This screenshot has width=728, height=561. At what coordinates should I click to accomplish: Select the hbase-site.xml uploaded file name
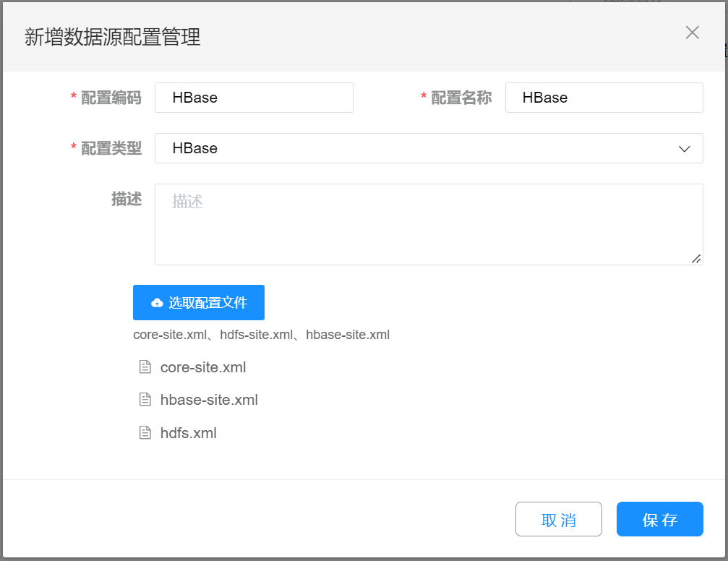209,400
